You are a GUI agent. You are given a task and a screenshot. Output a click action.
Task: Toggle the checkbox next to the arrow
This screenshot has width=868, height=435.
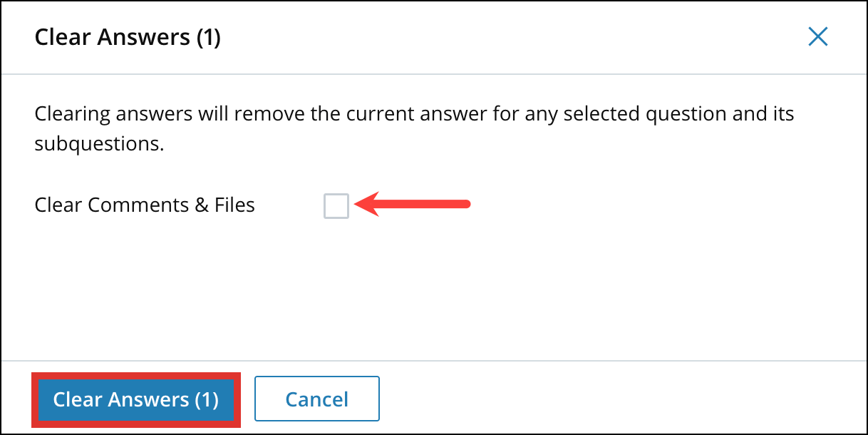[336, 205]
